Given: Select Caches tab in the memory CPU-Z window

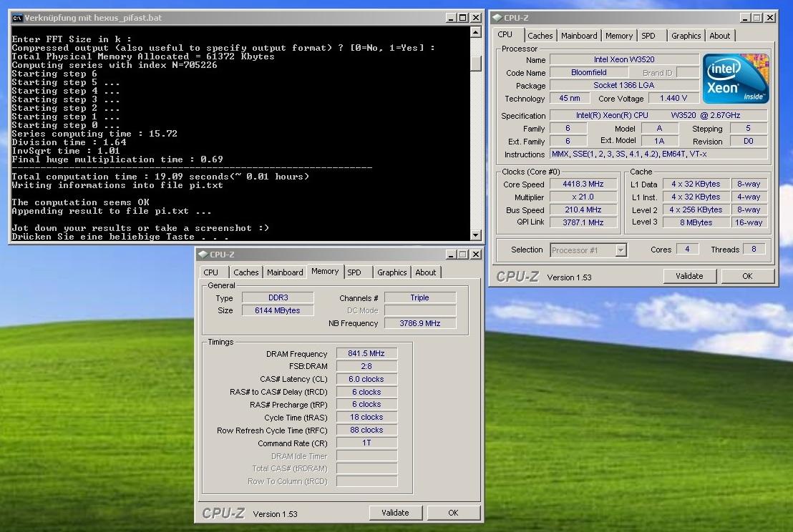Looking at the screenshot, I should pyautogui.click(x=245, y=272).
